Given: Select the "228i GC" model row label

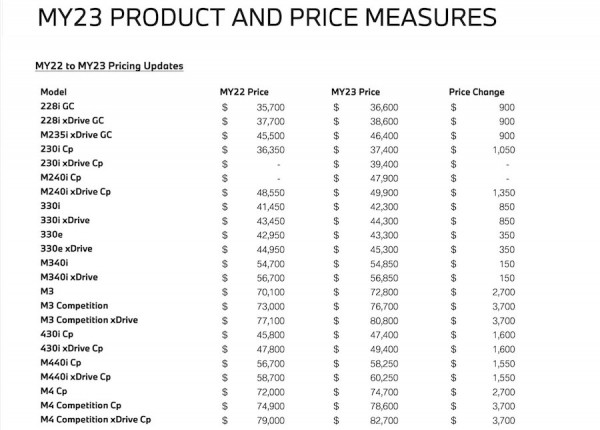Looking at the screenshot, I should click(x=59, y=106).
